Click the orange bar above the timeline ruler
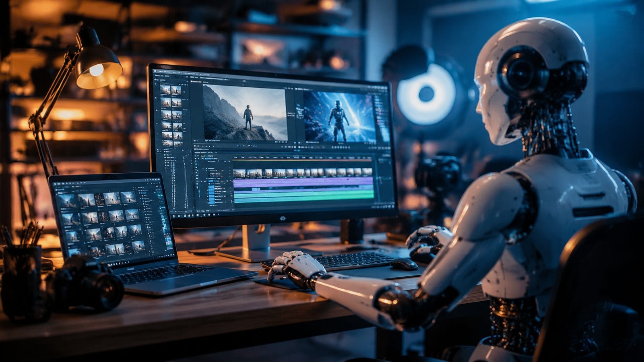644x362 pixels. coord(302,161)
